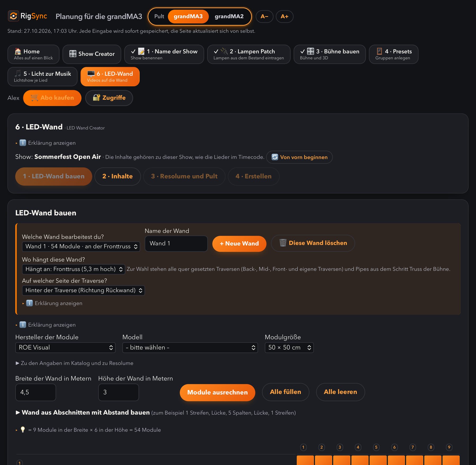The image size is (476, 465).
Task: Open Zugriffe with the lock icon
Action: 109,98
